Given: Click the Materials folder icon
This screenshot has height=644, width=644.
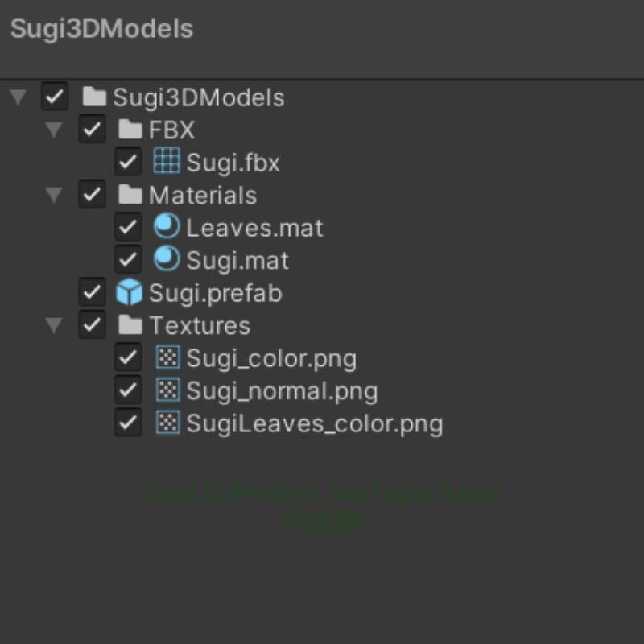Looking at the screenshot, I should [x=130, y=195].
